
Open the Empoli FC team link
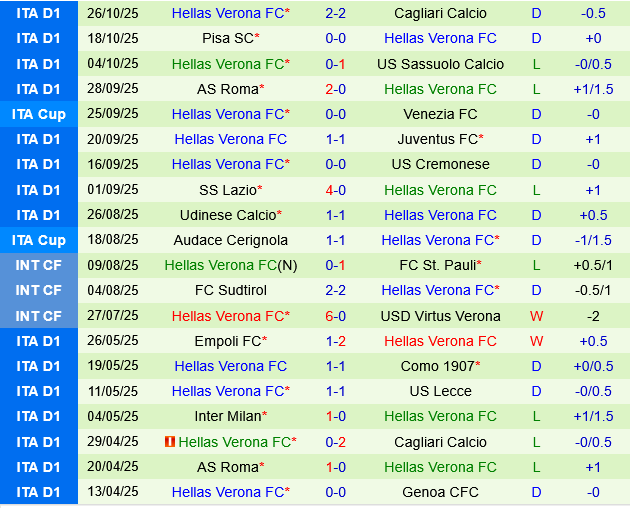pyautogui.click(x=227, y=341)
